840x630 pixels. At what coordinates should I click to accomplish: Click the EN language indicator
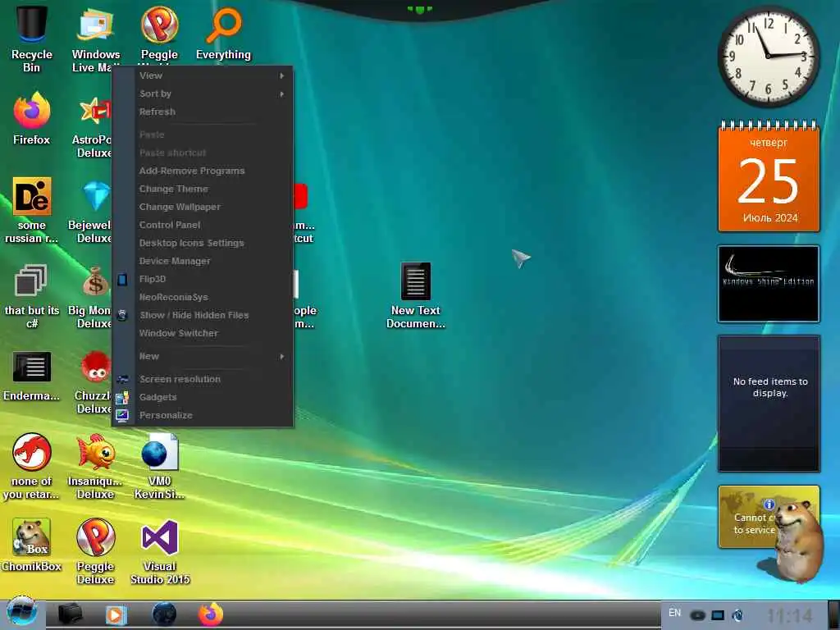(674, 613)
